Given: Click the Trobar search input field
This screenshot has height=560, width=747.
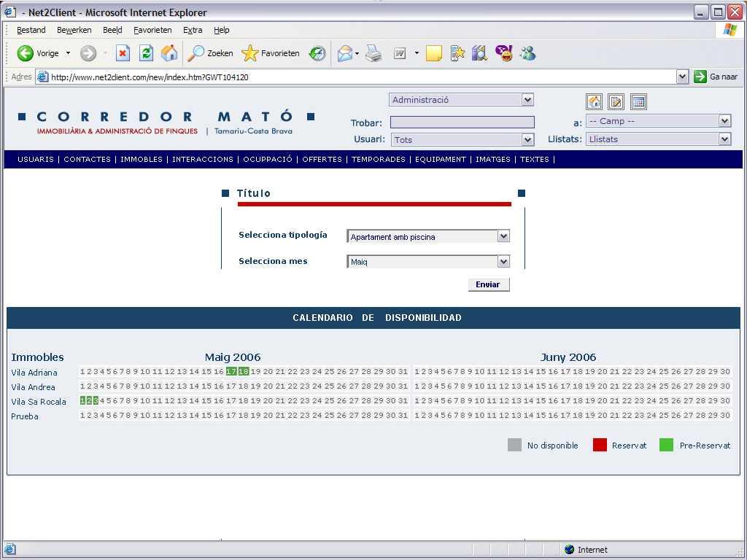Looking at the screenshot, I should click(462, 122).
